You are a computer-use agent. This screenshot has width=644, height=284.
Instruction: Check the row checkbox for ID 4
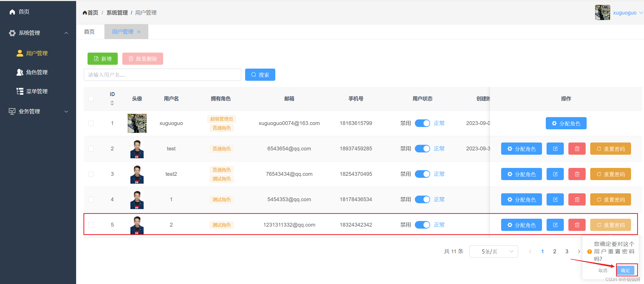pos(91,199)
